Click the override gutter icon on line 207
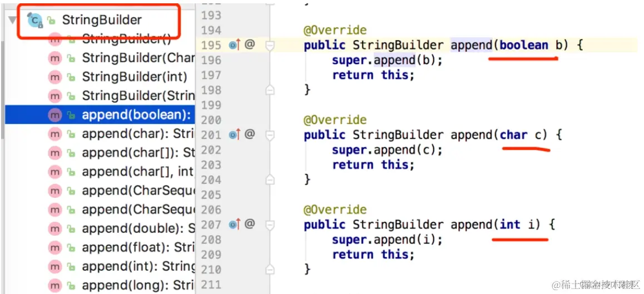Viewport: 644px width, 294px height. point(234,224)
